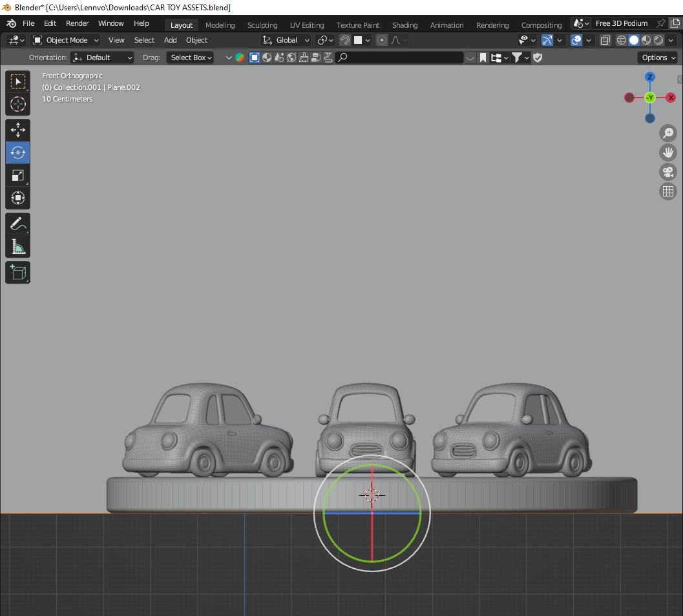Click the colorful hexagon add-on icon
The image size is (683, 616).
click(240, 58)
